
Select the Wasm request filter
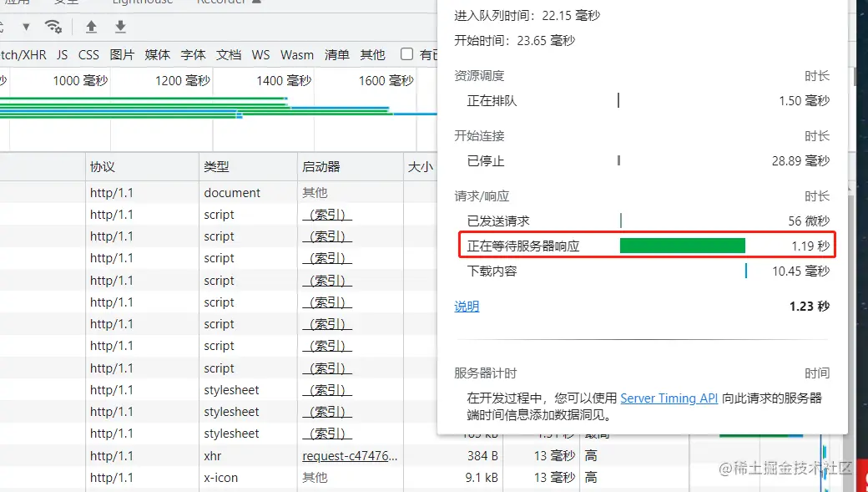[x=296, y=54]
